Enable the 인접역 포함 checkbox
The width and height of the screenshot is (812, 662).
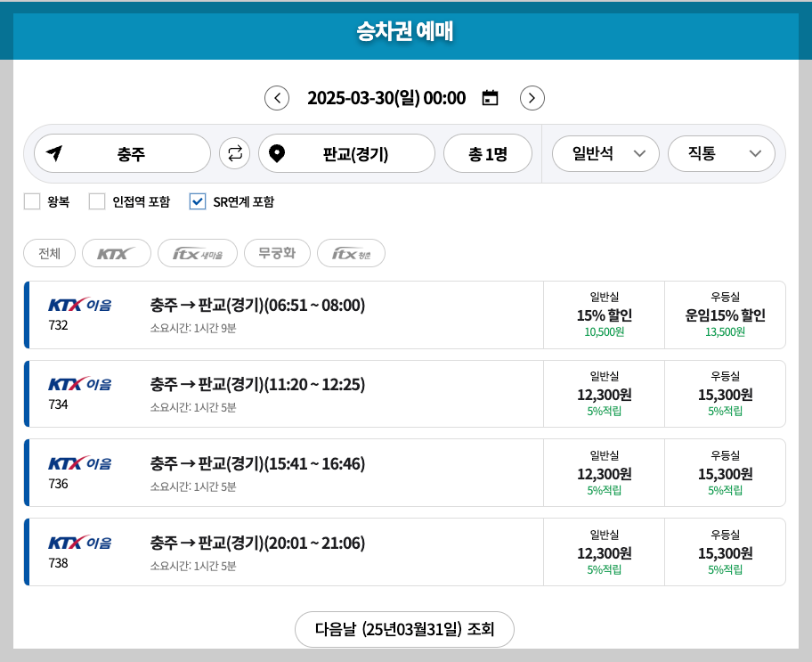click(x=97, y=201)
